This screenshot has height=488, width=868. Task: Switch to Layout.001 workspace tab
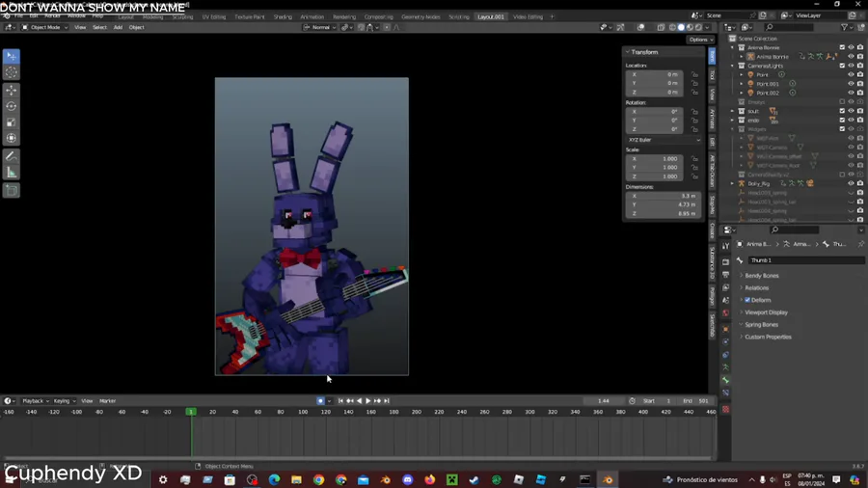coord(491,16)
